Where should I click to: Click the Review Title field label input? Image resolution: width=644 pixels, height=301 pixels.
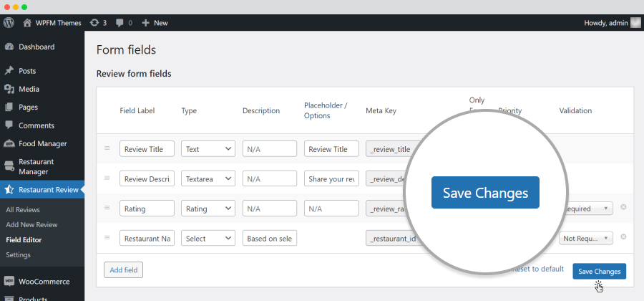click(147, 149)
